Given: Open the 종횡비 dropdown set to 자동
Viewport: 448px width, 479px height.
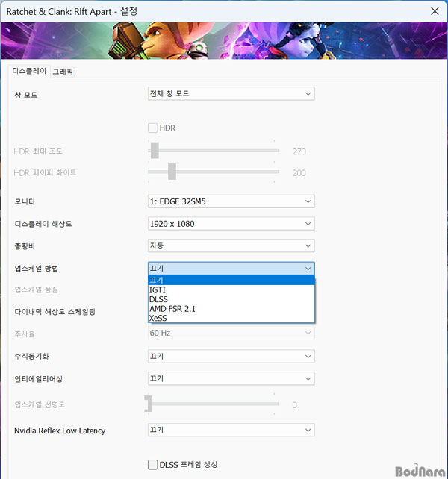Looking at the screenshot, I should point(231,246).
